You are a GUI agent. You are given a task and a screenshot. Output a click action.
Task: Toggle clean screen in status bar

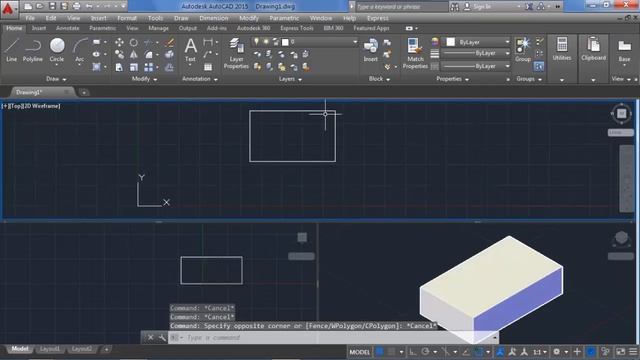(x=620, y=352)
